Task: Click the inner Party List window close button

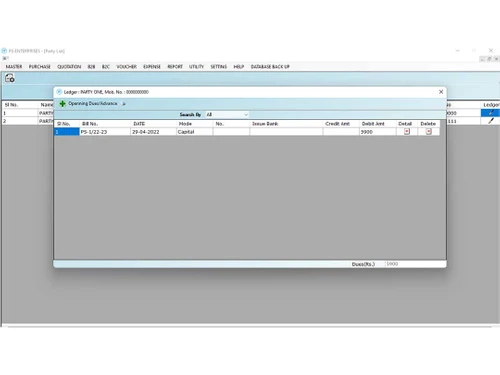Action: point(496,59)
